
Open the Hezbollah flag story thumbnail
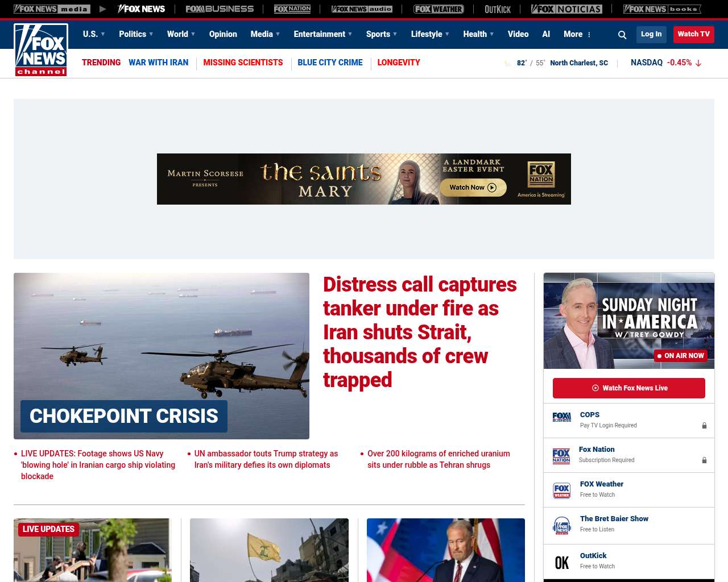(269, 550)
